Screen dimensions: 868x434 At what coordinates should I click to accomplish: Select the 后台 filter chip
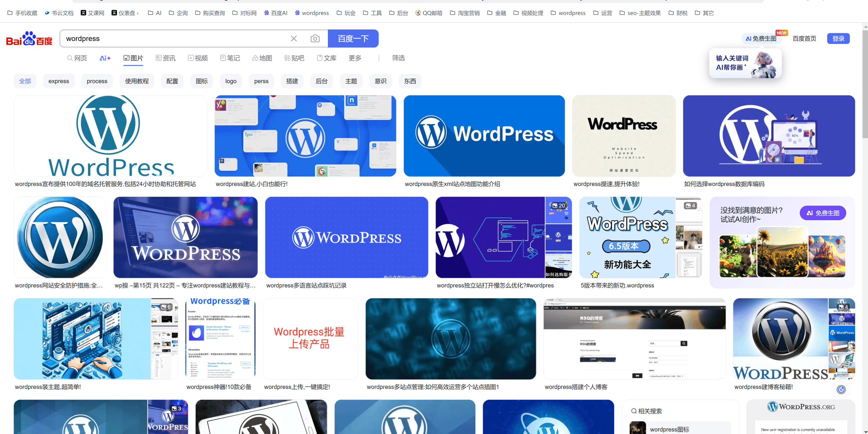click(322, 81)
